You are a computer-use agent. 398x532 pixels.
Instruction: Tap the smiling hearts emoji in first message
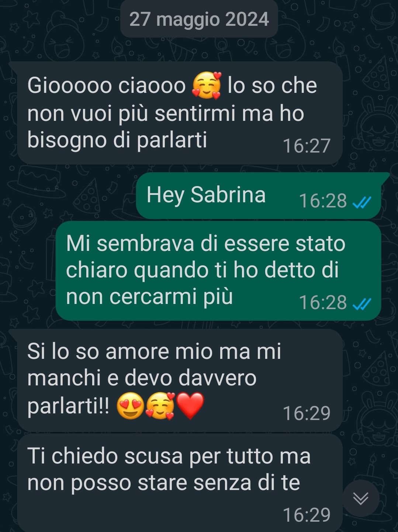pyautogui.click(x=207, y=86)
